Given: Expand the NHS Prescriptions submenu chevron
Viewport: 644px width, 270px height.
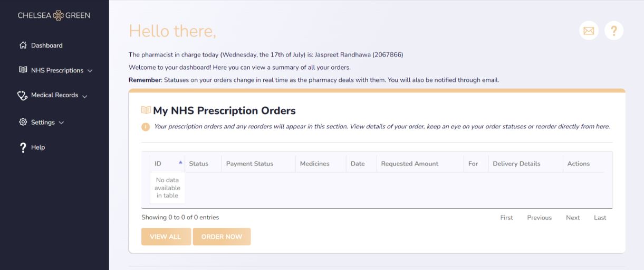Looking at the screenshot, I should coord(90,71).
